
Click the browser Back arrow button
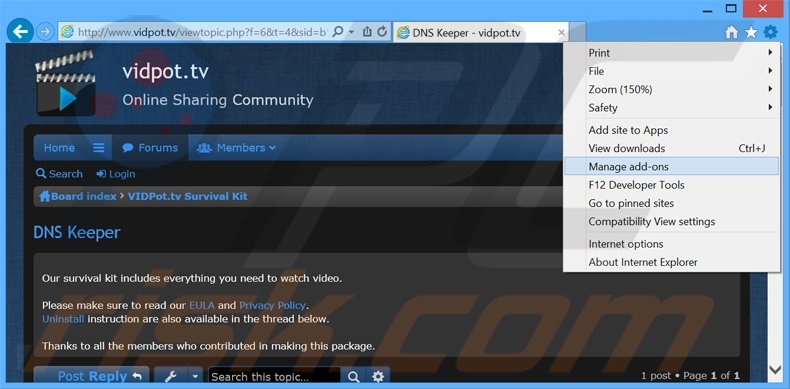[x=20, y=32]
